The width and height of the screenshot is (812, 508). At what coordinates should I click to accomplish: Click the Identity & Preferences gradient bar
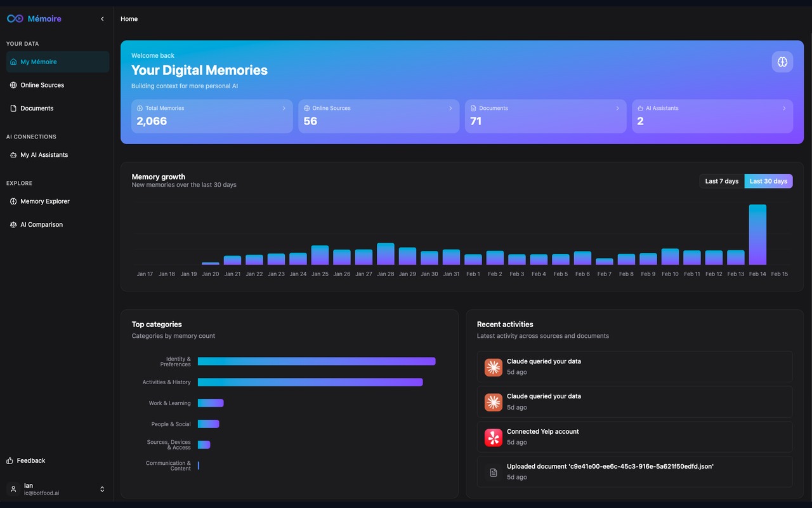coord(316,361)
